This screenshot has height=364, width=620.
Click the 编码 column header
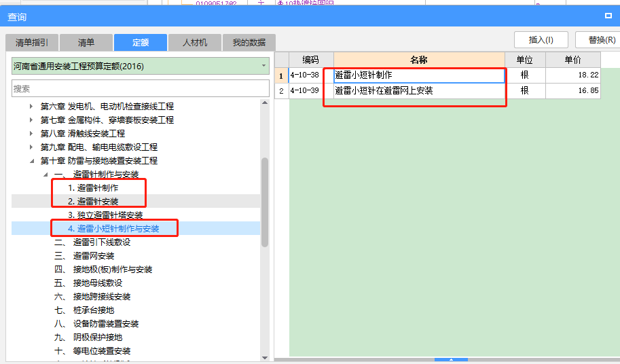click(x=311, y=60)
